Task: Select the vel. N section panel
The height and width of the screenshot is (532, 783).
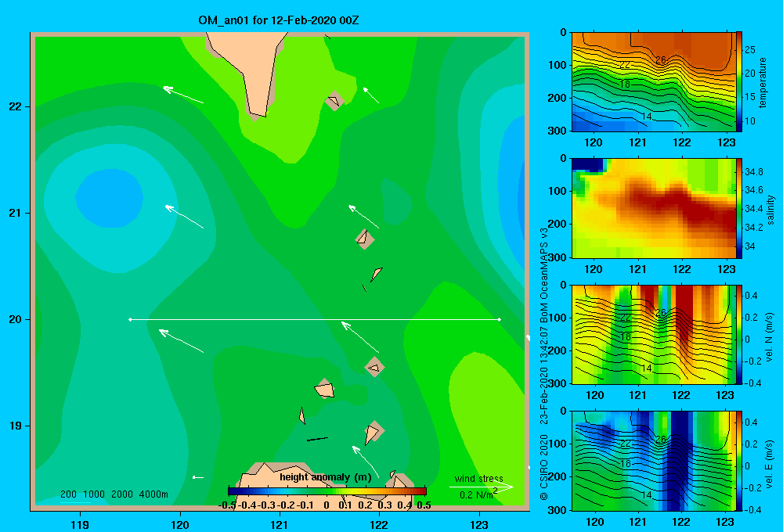Action: tap(654, 334)
